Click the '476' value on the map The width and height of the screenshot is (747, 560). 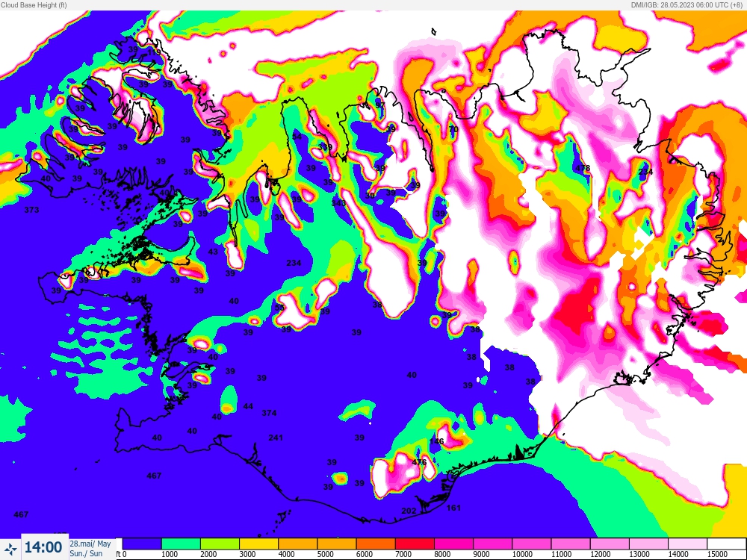coord(419,462)
